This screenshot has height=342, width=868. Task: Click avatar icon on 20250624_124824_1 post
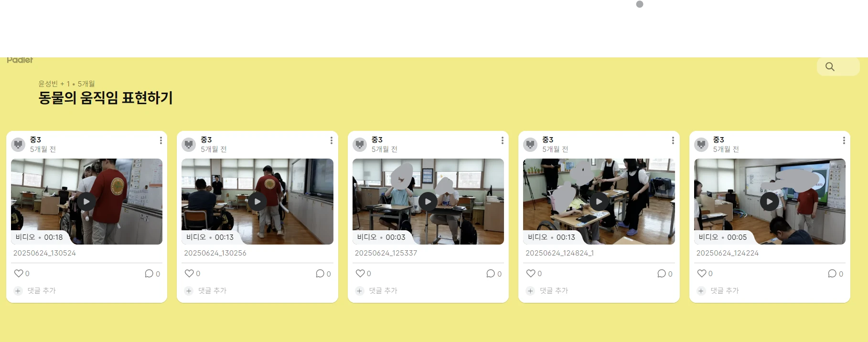click(530, 144)
